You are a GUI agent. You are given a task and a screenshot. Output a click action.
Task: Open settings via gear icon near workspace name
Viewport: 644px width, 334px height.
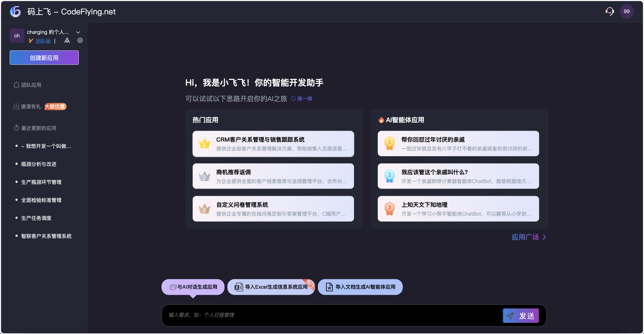pyautogui.click(x=80, y=41)
